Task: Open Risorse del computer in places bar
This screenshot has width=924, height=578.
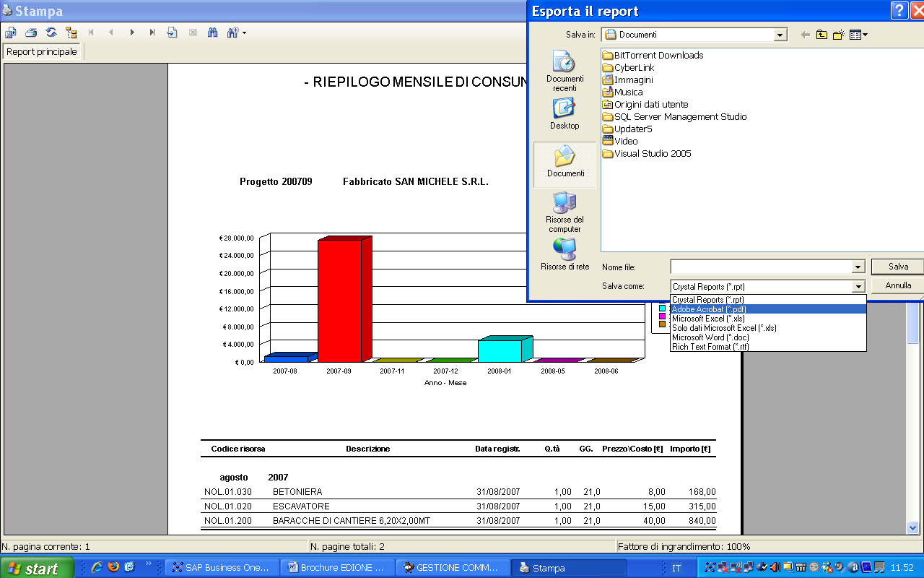Action: (x=565, y=212)
